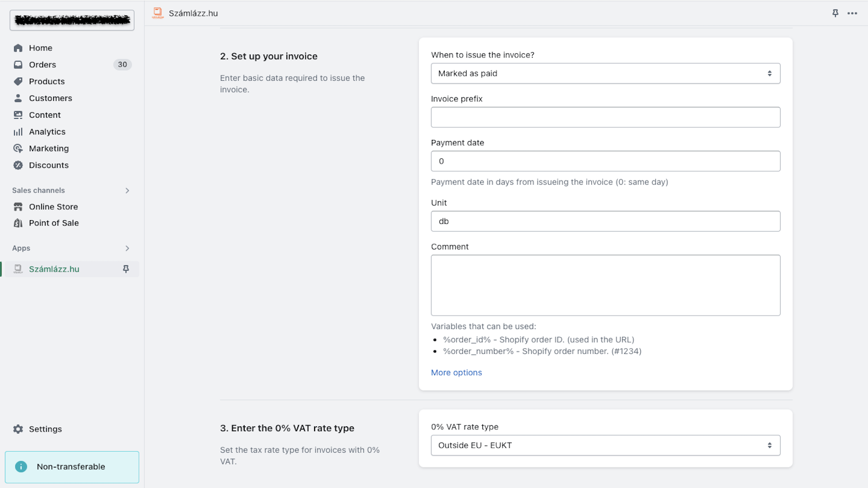Click the Discounts badge icon
This screenshot has height=488, width=868.
tap(18, 165)
